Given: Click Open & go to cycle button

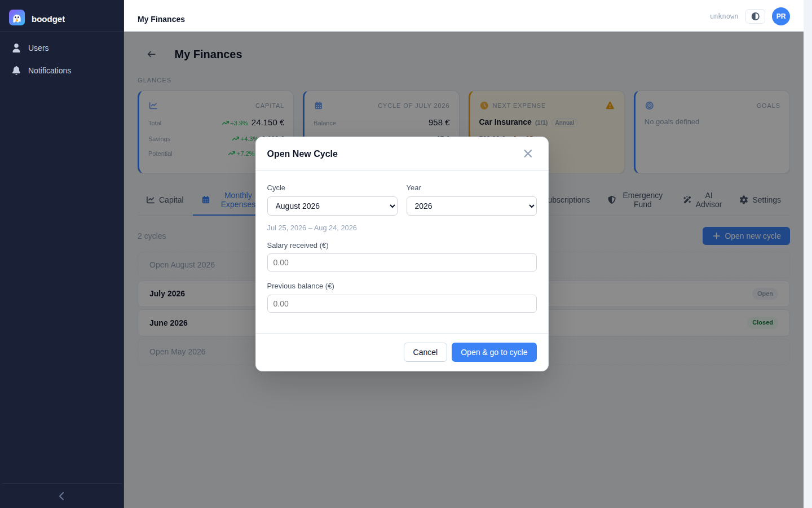Looking at the screenshot, I should [494, 352].
